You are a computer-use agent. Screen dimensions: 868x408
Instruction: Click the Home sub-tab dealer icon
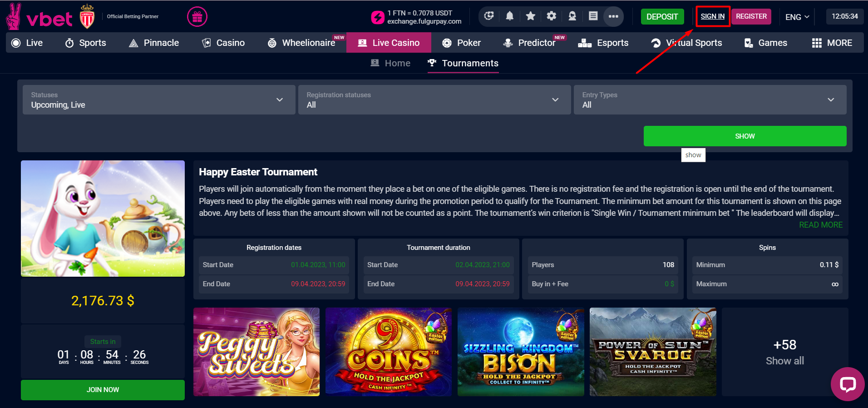[x=375, y=63]
